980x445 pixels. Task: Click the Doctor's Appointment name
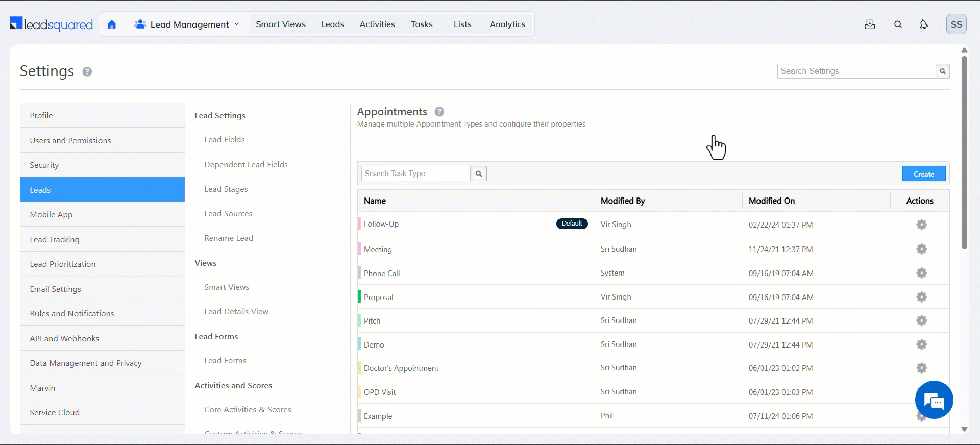(401, 368)
